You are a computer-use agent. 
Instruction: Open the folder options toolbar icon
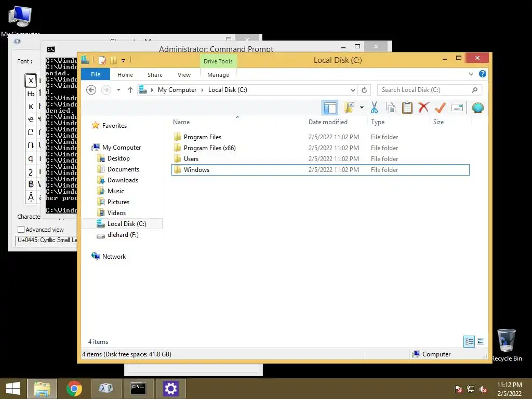pos(349,108)
